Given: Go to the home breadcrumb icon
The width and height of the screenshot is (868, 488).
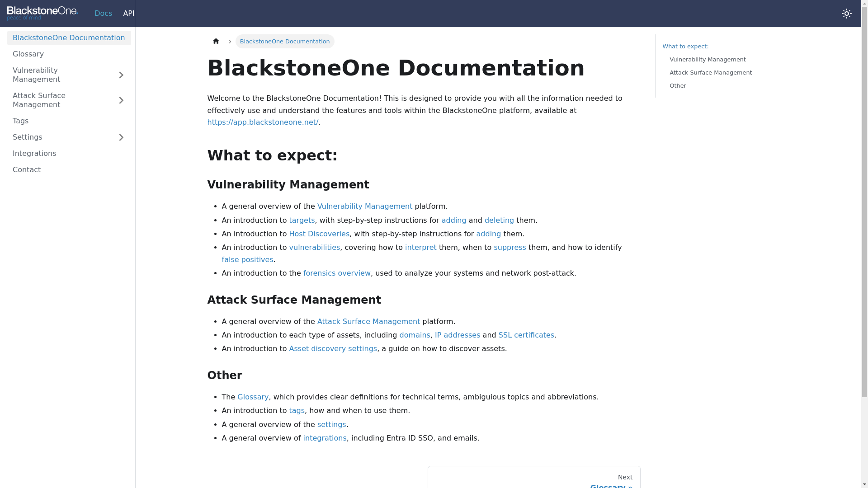Looking at the screenshot, I should tap(216, 41).
